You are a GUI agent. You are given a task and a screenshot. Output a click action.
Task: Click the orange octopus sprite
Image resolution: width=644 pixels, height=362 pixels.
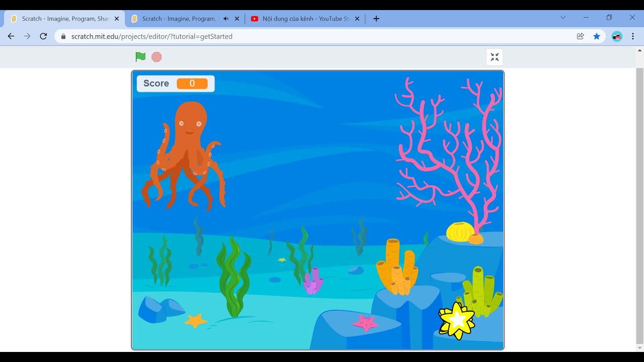(x=184, y=156)
